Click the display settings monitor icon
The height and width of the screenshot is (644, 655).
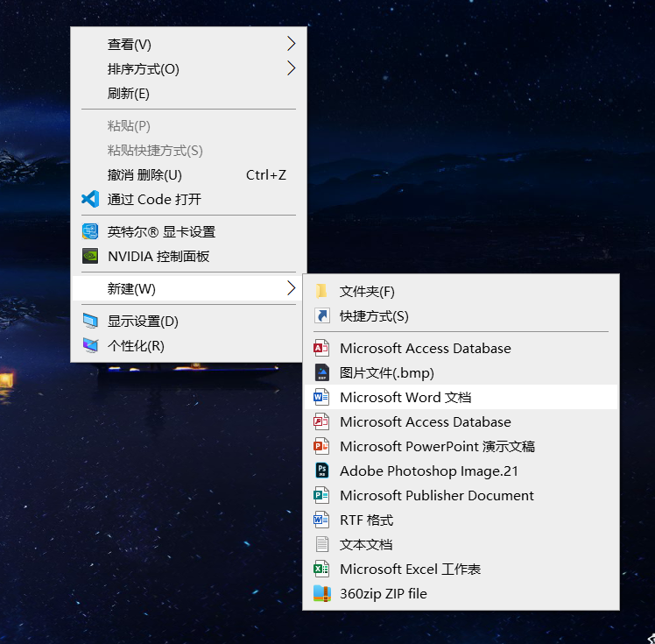coord(90,321)
